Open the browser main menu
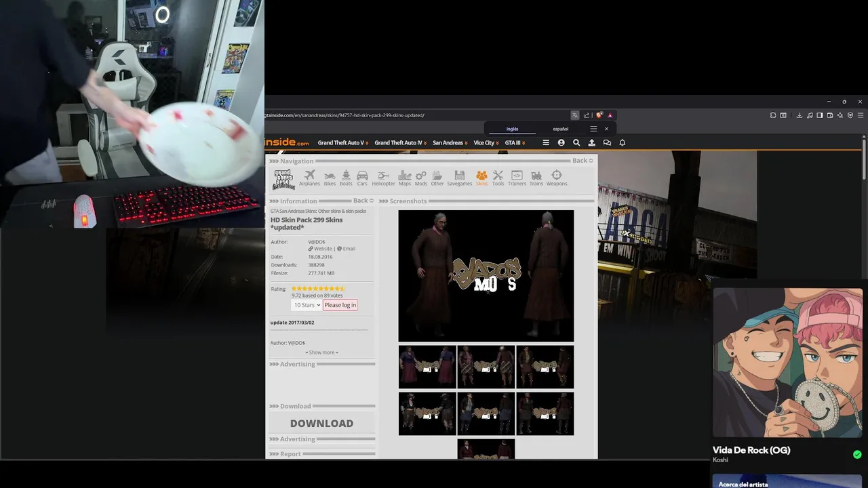This screenshot has width=868, height=488. click(861, 115)
